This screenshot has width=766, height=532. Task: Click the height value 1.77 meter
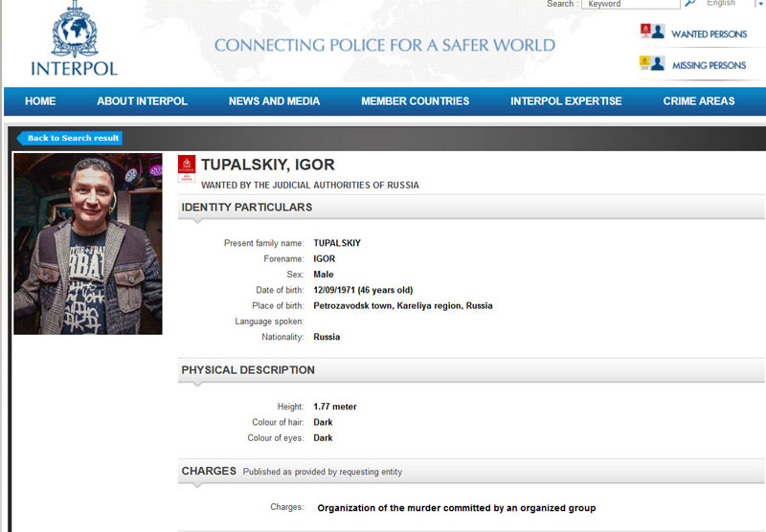[x=334, y=407]
